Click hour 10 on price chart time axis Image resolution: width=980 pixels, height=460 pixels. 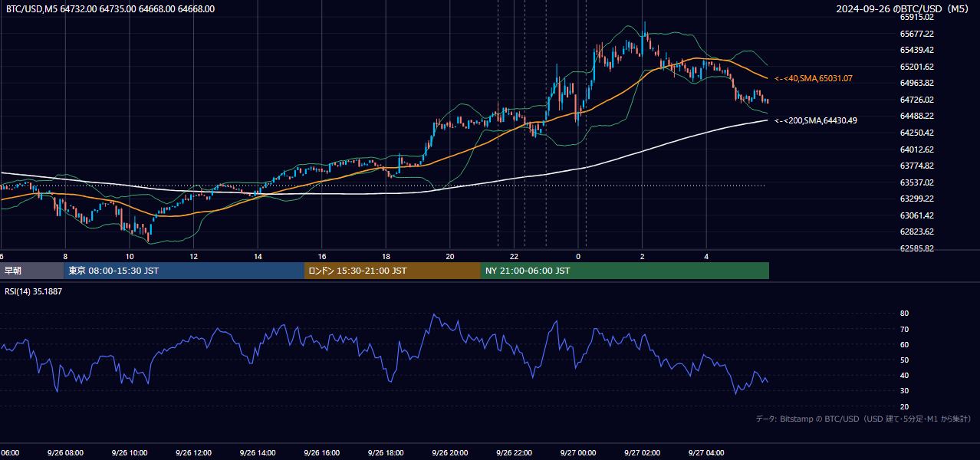pos(130,257)
